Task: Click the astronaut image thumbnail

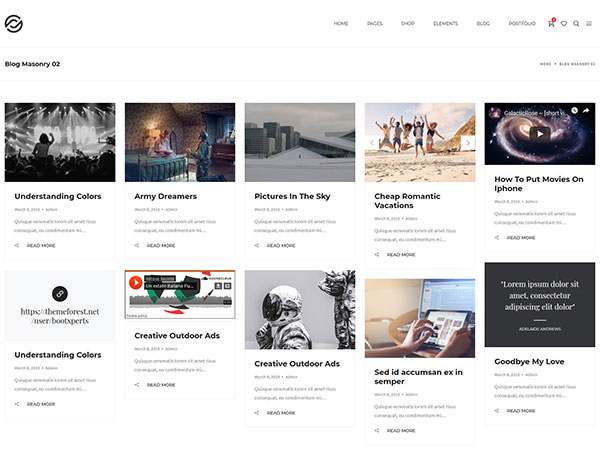Action: (300, 310)
